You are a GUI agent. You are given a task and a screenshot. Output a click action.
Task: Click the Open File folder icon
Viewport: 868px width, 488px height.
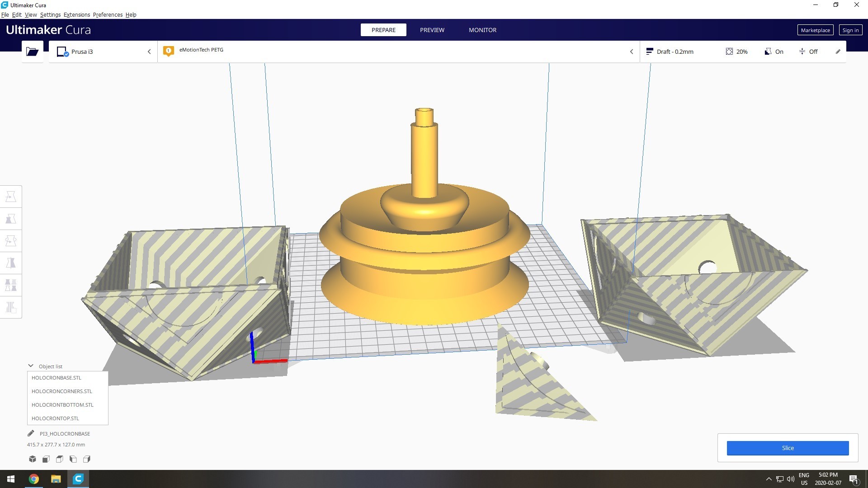[x=32, y=52]
